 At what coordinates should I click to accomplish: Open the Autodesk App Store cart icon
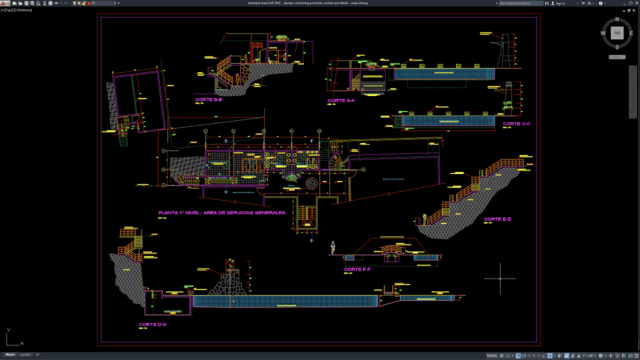(x=583, y=3)
